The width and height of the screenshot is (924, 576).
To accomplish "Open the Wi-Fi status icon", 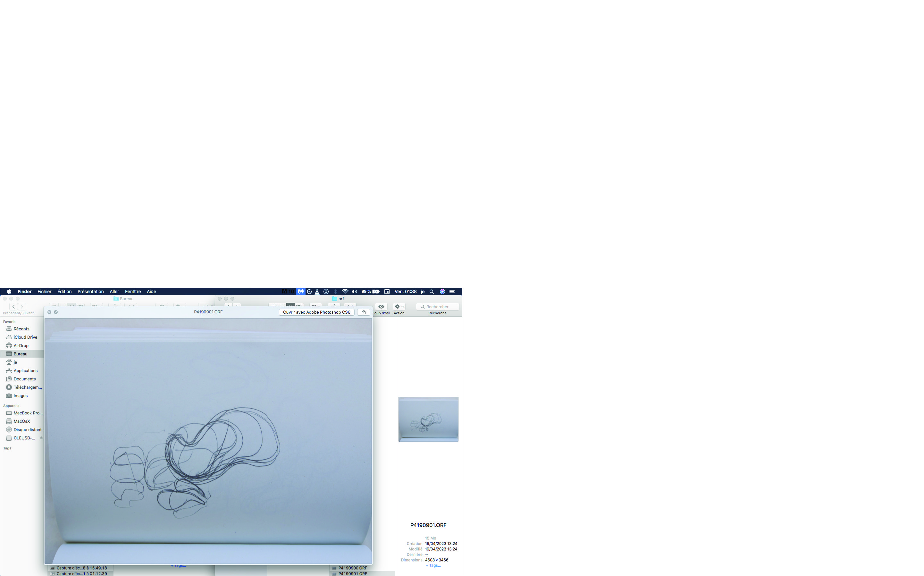I will click(x=345, y=292).
